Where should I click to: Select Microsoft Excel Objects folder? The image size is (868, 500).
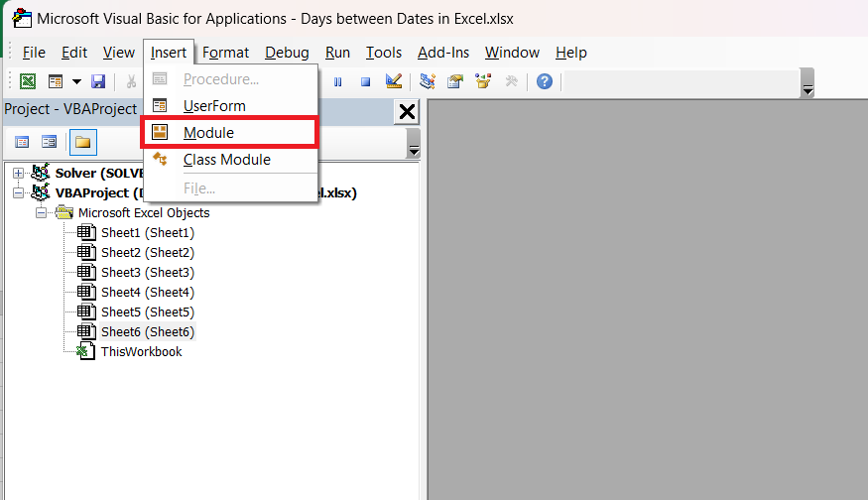tap(144, 213)
